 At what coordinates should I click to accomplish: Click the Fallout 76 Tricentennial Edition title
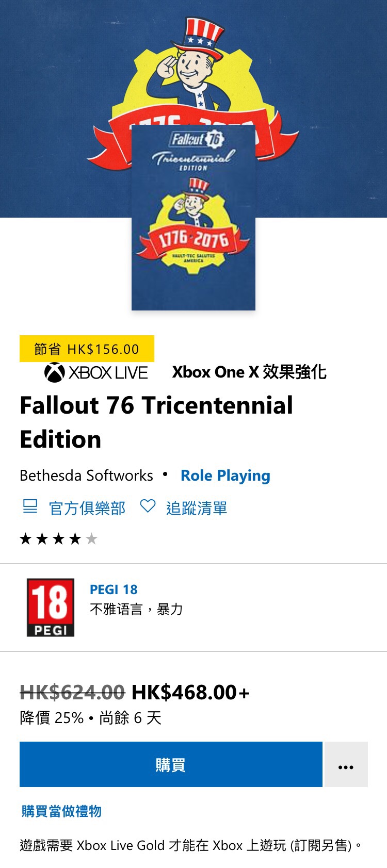[156, 422]
